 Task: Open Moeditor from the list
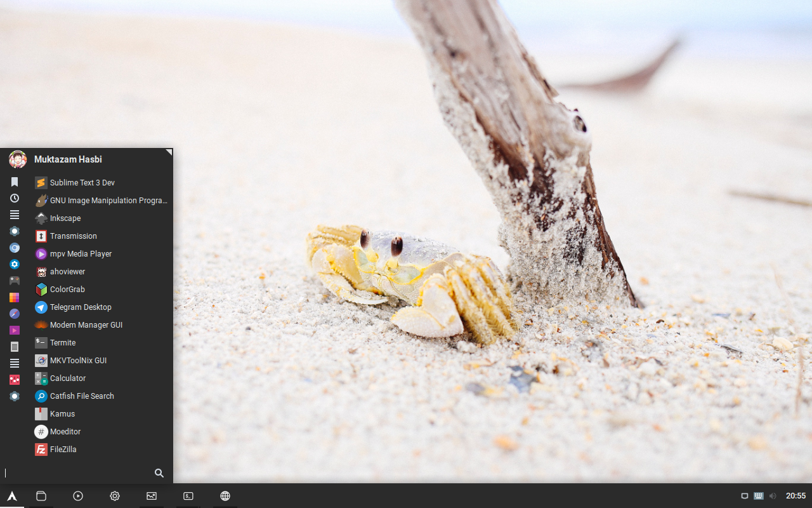tap(101, 432)
